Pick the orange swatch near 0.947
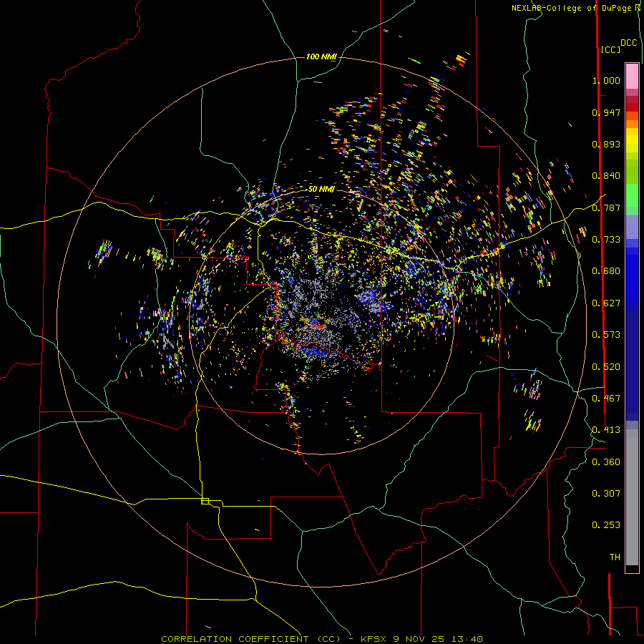The image size is (644, 644). point(632,116)
